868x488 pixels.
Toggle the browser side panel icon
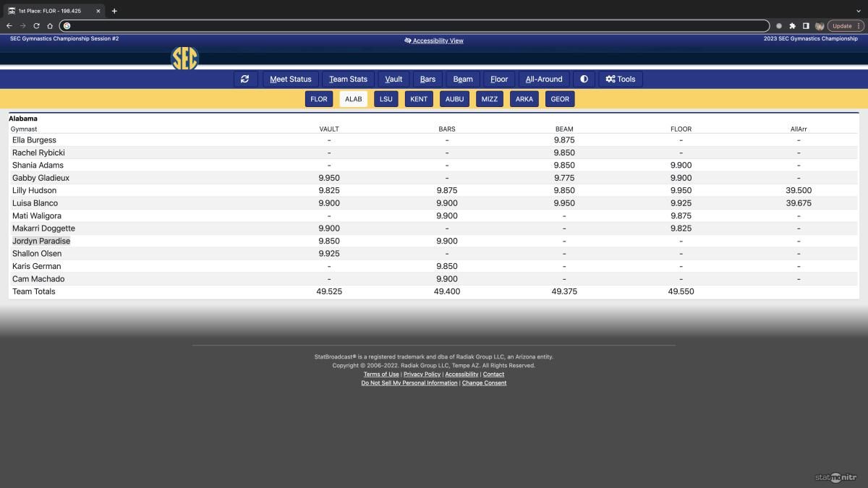(x=806, y=25)
